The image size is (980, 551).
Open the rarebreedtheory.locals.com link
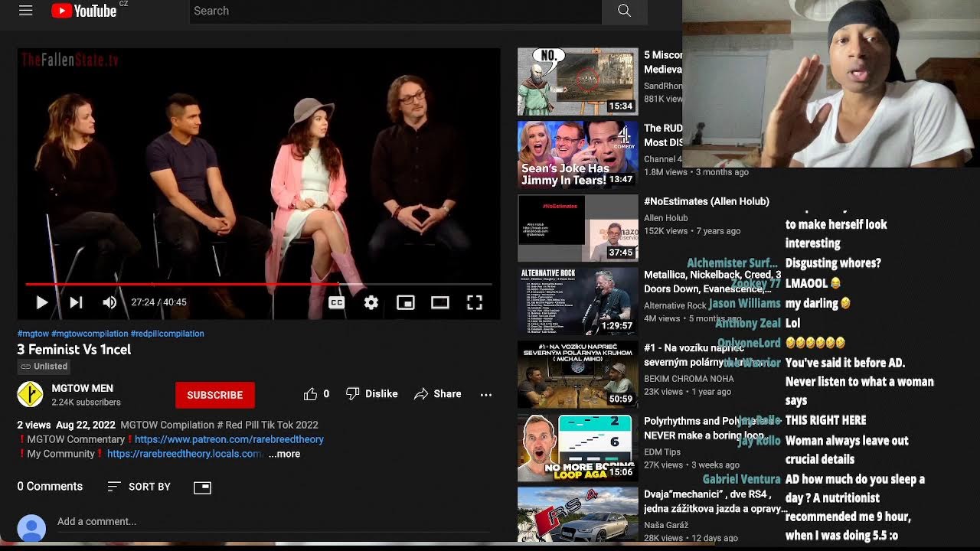(185, 454)
